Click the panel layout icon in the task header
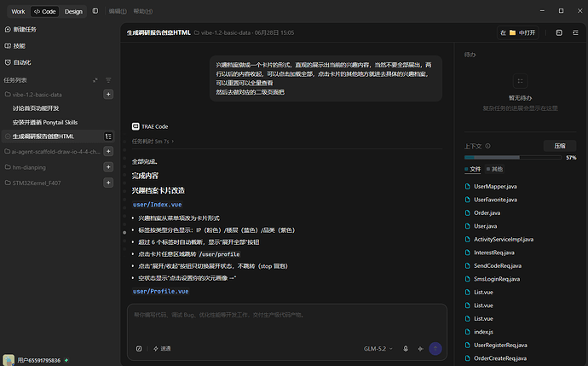Image resolution: width=588 pixels, height=366 pixels. 559,32
